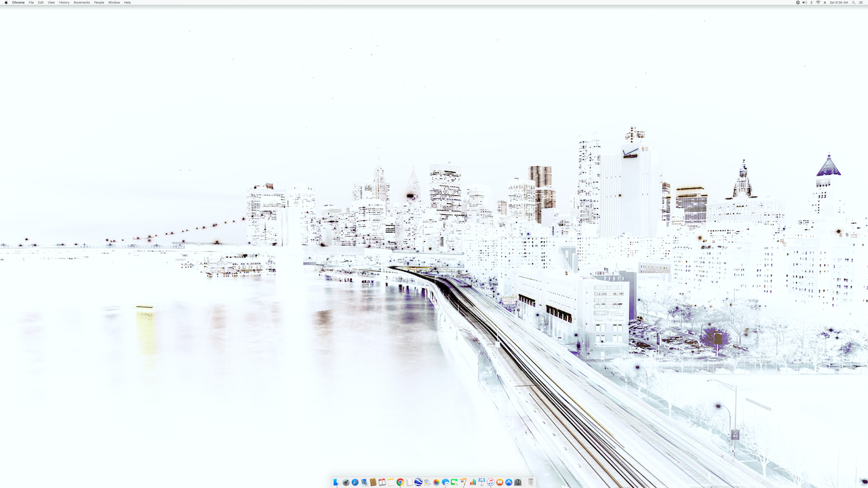Open Reminders from the dock
The height and width of the screenshot is (488, 868).
(x=409, y=482)
